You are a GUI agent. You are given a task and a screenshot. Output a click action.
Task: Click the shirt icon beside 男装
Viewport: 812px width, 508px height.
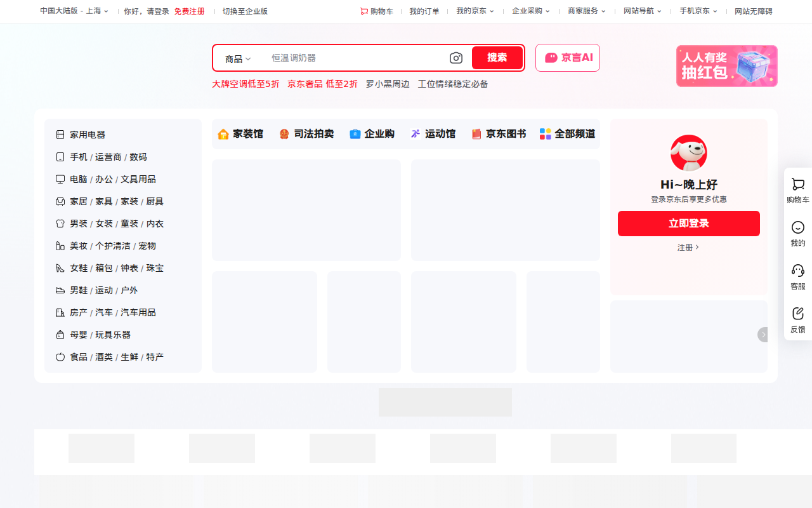60,224
